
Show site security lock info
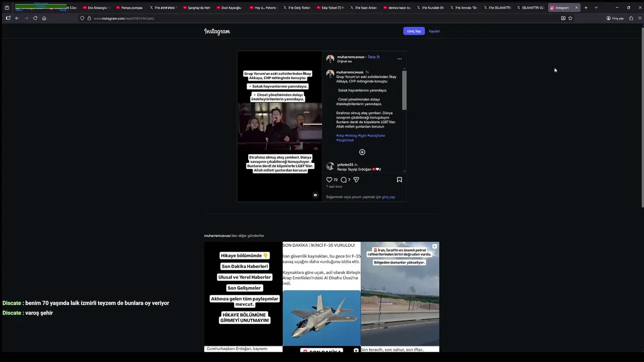pyautogui.click(x=89, y=18)
